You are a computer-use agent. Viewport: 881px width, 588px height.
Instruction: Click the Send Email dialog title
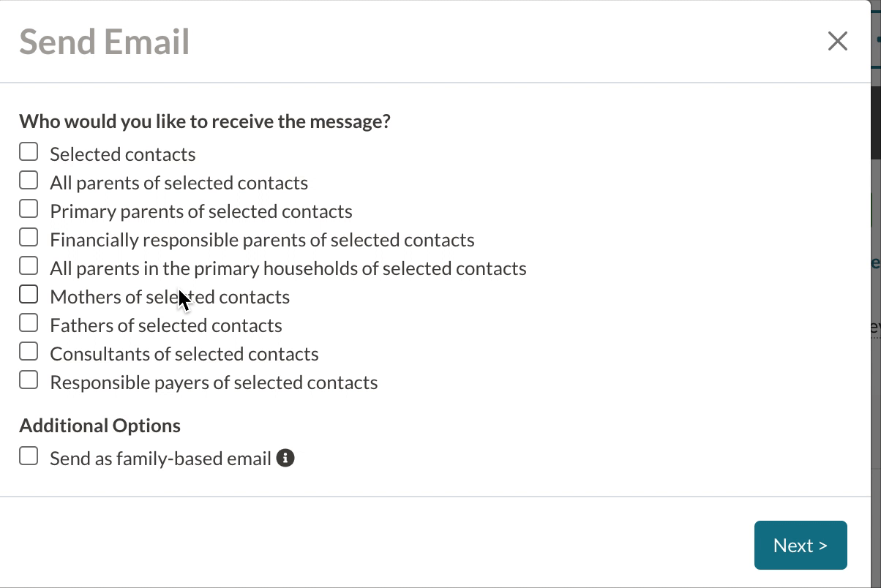[x=104, y=42]
